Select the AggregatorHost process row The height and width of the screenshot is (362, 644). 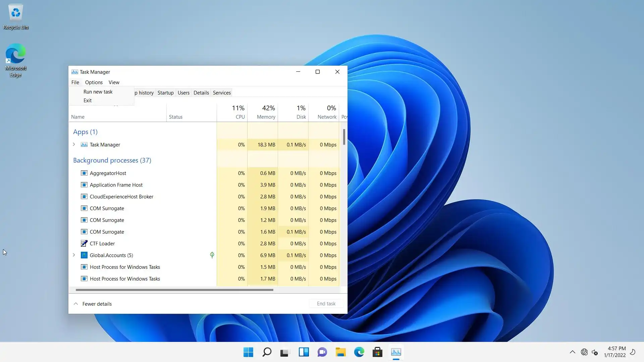108,173
